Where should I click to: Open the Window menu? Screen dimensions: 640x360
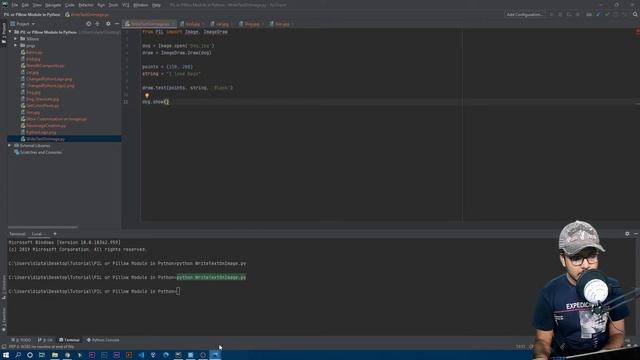140,5
